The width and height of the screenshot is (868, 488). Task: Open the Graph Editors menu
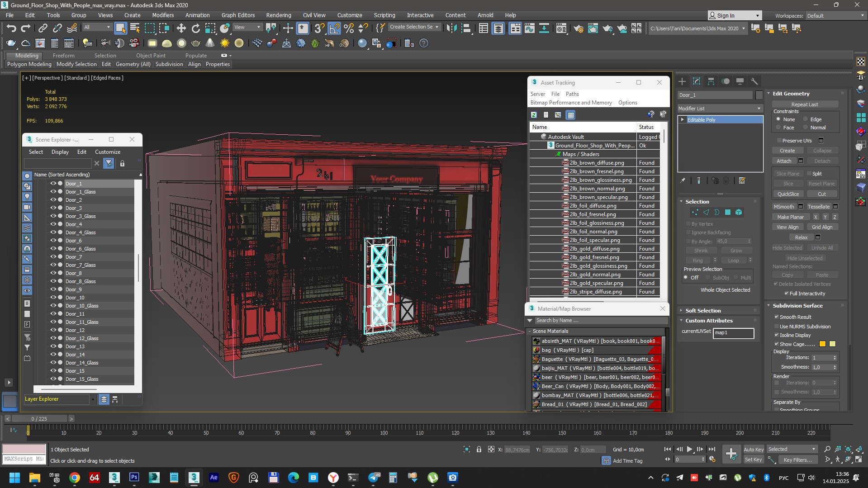238,15
